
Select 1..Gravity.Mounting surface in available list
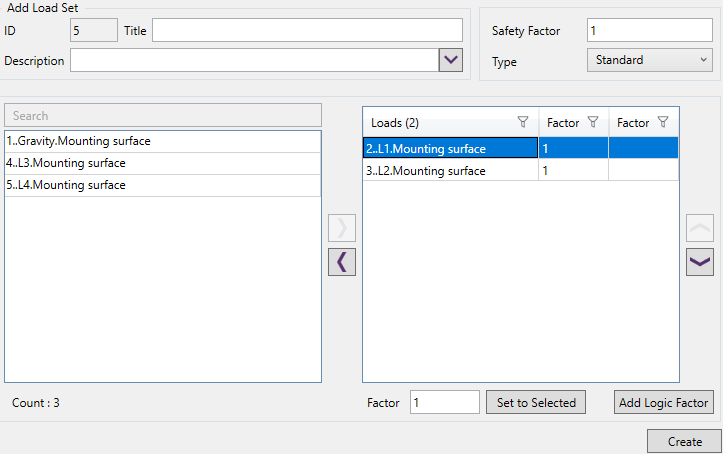(163, 141)
